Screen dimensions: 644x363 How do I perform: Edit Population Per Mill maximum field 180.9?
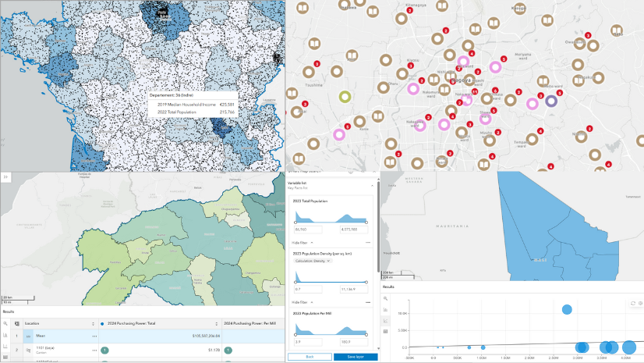coord(354,342)
